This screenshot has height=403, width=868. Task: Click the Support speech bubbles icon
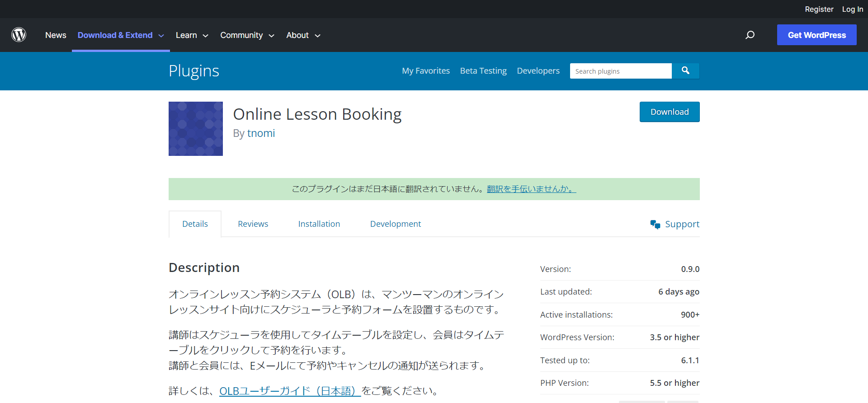coord(655,224)
